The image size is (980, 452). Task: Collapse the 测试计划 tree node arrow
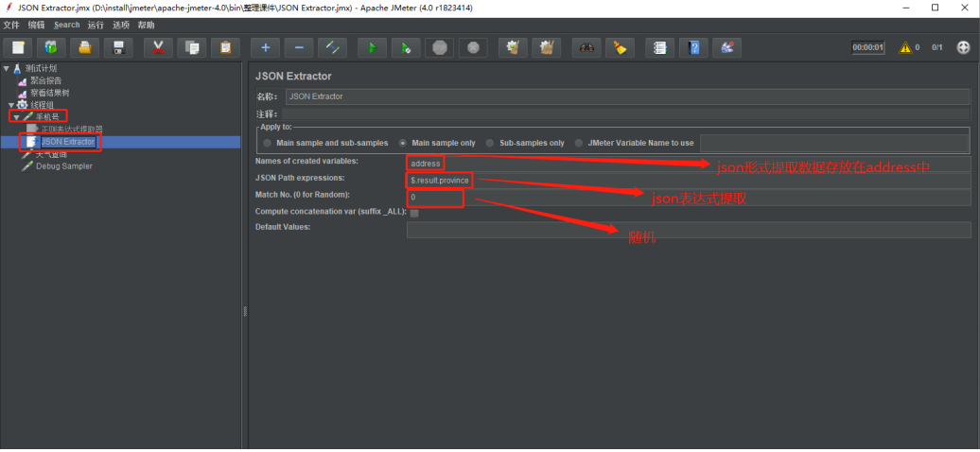tap(7, 69)
